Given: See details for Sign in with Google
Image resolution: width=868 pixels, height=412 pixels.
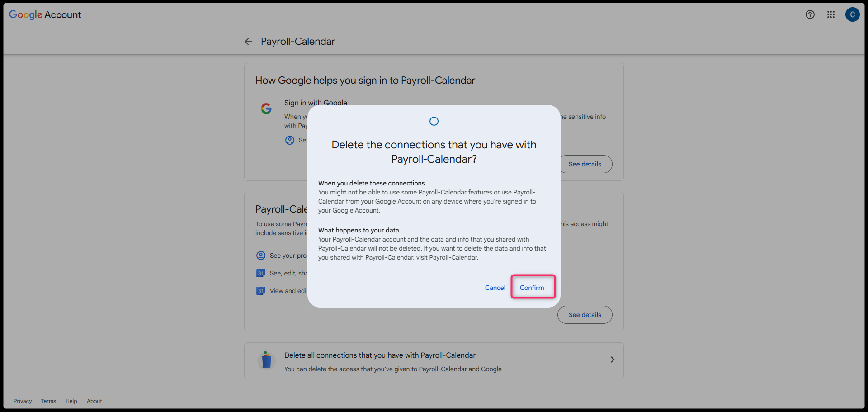Looking at the screenshot, I should (x=585, y=164).
